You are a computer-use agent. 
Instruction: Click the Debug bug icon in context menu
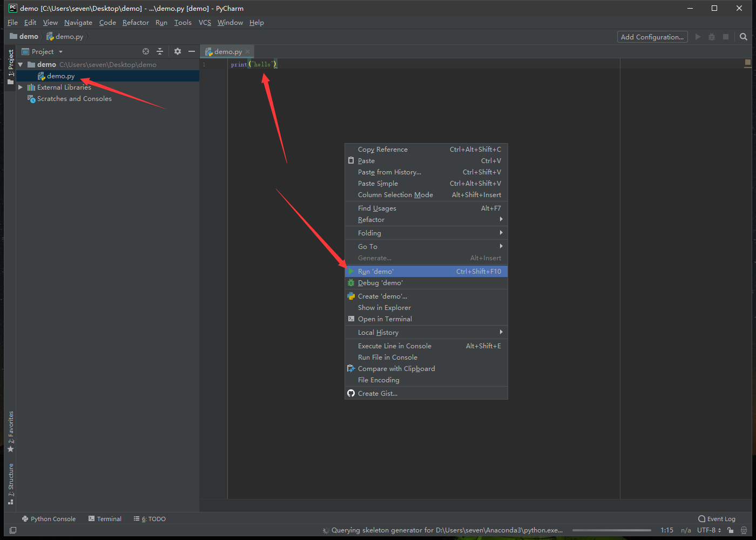tap(351, 283)
